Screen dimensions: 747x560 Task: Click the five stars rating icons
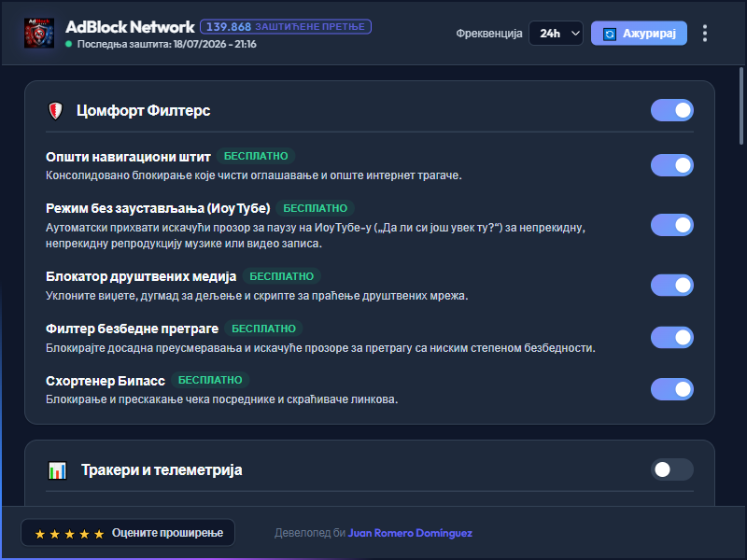tap(69, 534)
